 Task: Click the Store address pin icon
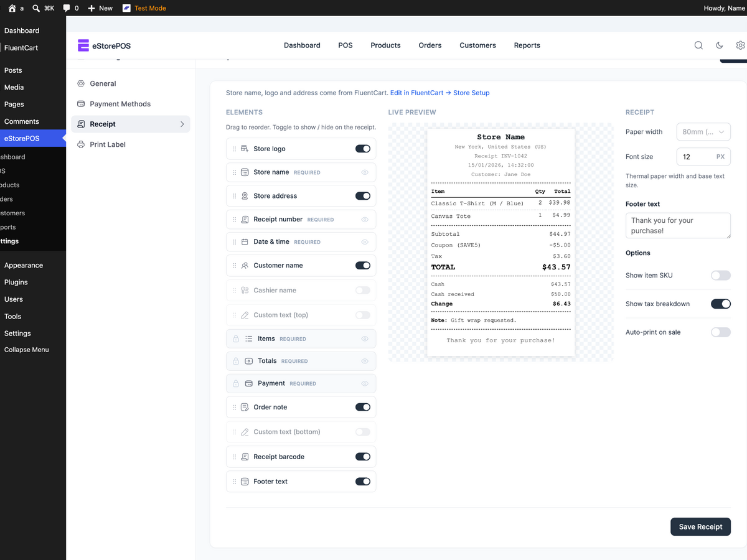(245, 196)
